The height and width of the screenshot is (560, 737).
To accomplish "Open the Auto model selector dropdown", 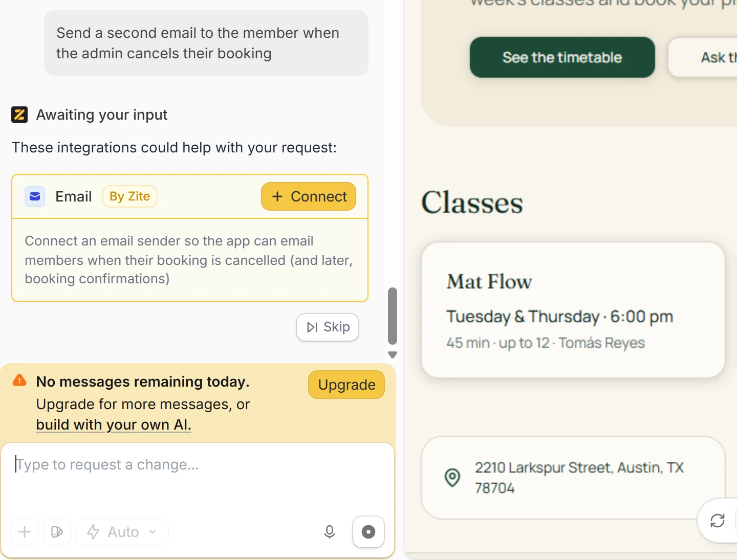I will coord(122,532).
